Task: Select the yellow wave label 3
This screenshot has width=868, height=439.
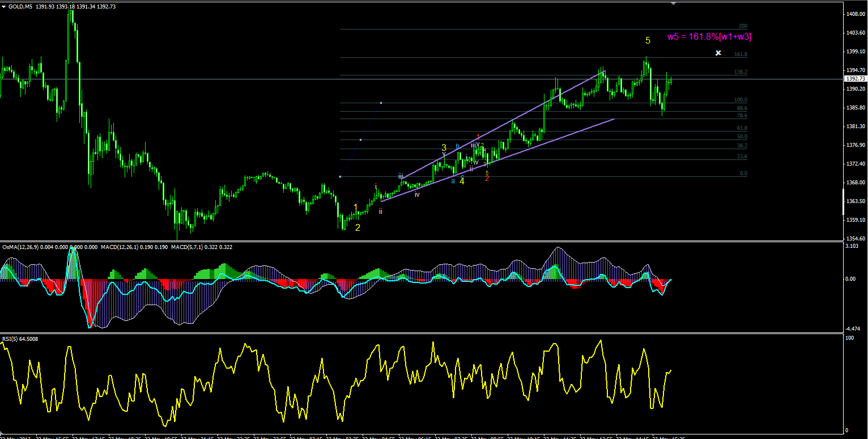Action: (444, 147)
